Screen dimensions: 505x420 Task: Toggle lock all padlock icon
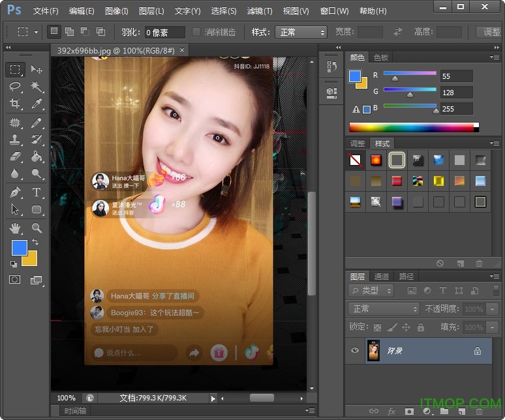[421, 327]
